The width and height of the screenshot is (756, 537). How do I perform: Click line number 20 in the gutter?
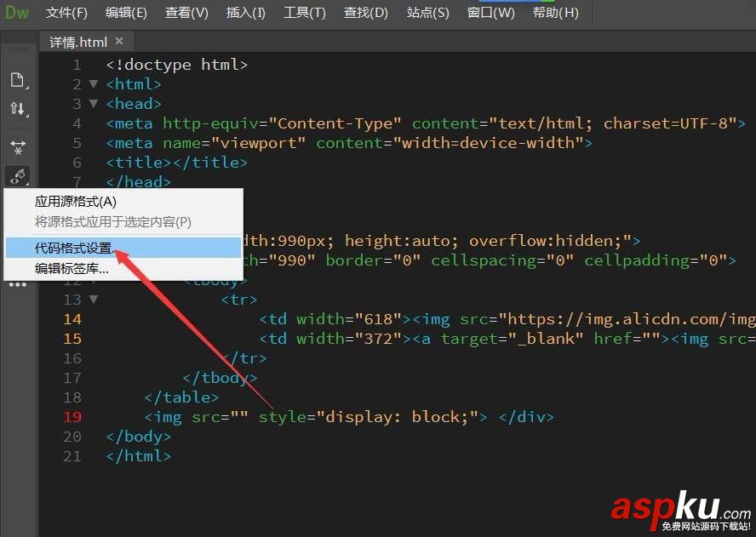(x=72, y=437)
